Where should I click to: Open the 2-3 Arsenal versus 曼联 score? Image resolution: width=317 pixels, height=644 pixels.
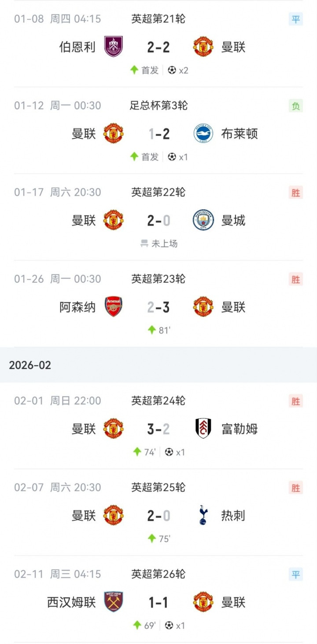158,307
